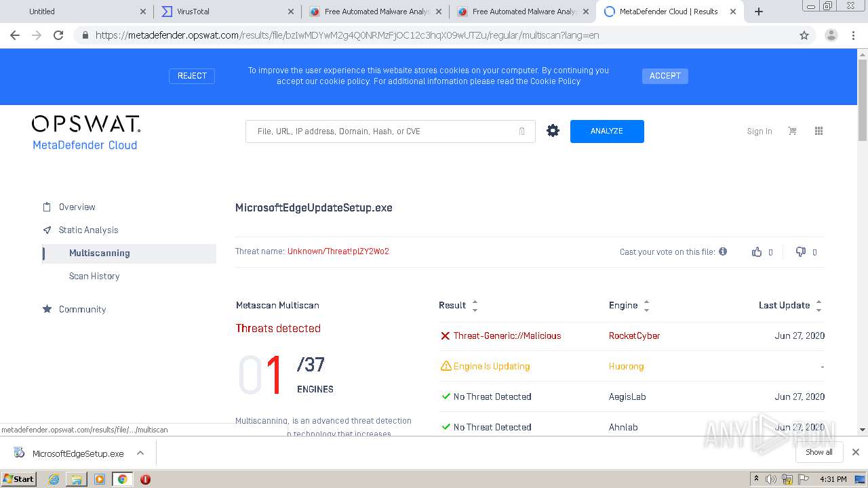Switch to first Free Automated Malware Analysis tab
Viewport: 868px width, 488px height.
[375, 12]
